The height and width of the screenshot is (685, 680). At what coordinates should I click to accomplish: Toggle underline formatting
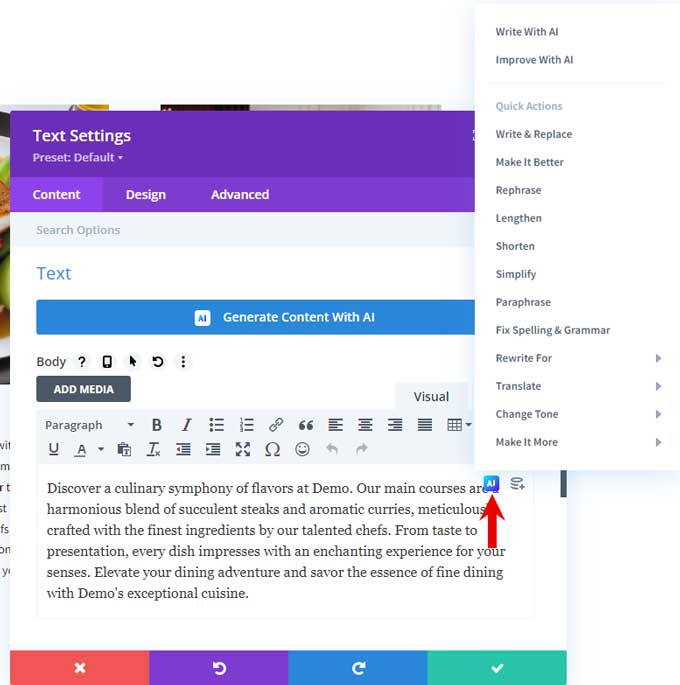(54, 449)
